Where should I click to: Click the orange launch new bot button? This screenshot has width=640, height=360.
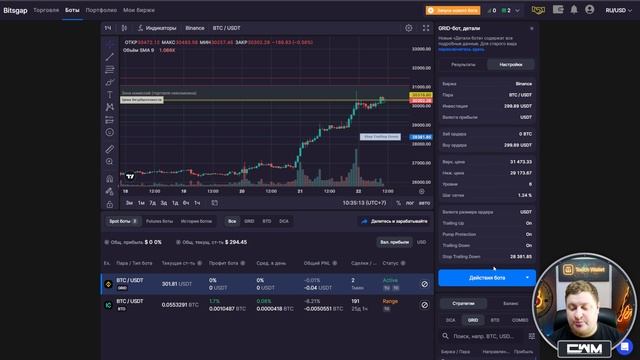coord(453,10)
